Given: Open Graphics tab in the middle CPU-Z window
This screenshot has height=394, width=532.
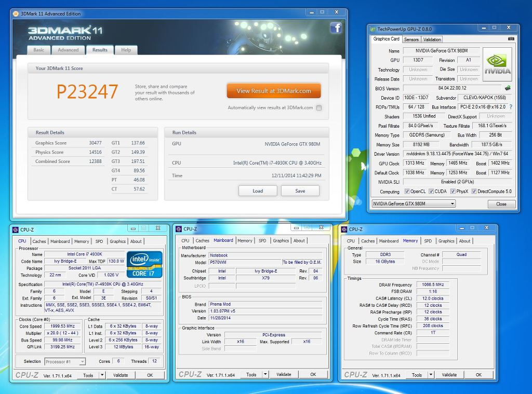Looking at the screenshot, I should pos(281,240).
